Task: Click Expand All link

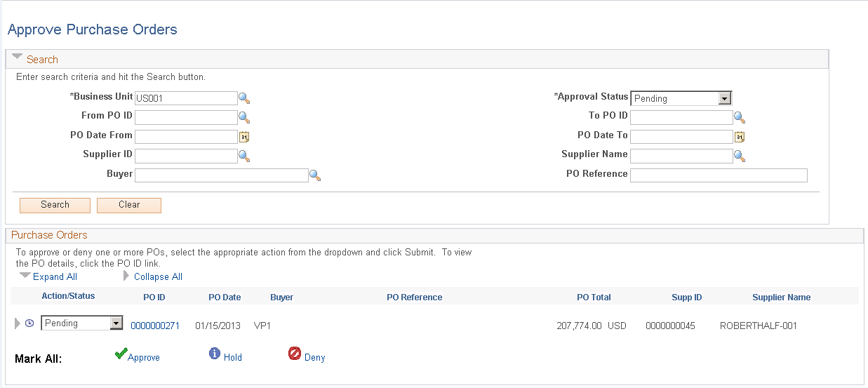Action: pos(55,276)
